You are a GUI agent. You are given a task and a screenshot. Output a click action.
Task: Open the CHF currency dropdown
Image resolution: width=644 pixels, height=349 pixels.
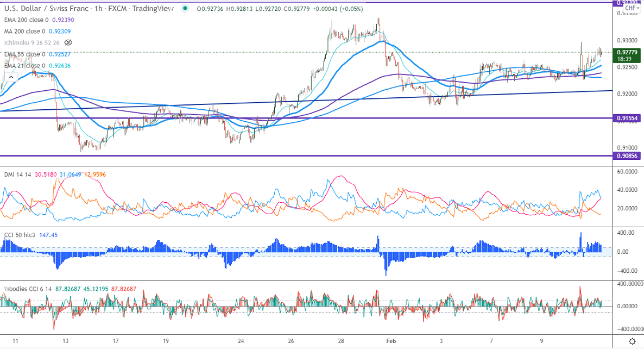(631, 8)
